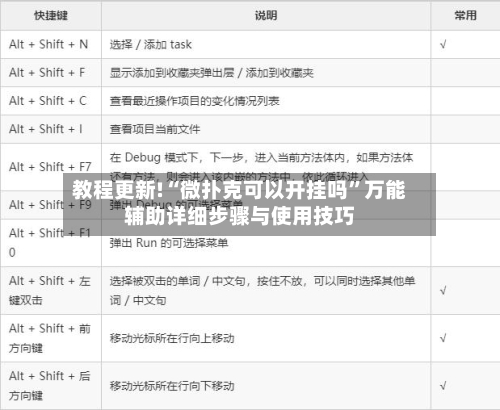This screenshot has height=410, width=500.
Task: Click the checkmark in the 前方向键 row
Action: pos(443,338)
